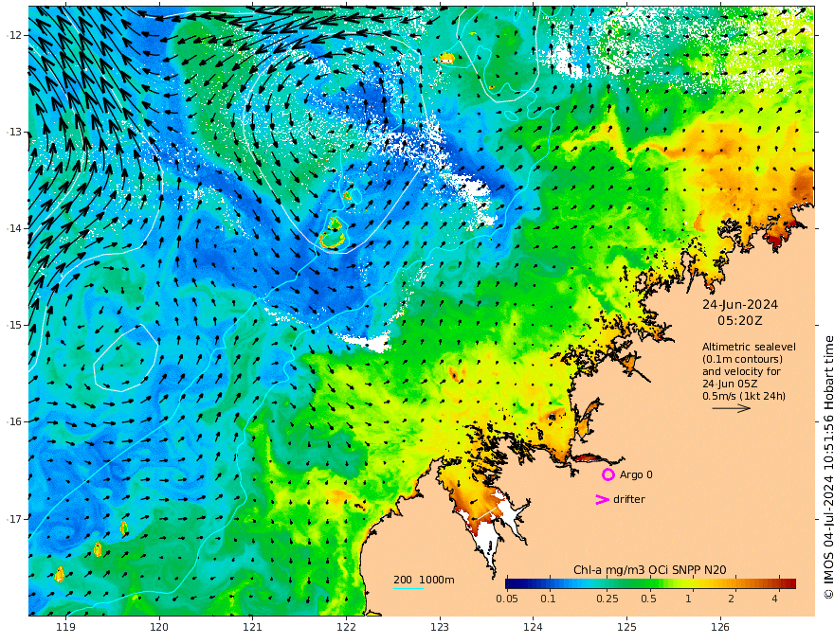Click the 'drifter' legend label
Screen dimensions: 834x644
click(628, 499)
